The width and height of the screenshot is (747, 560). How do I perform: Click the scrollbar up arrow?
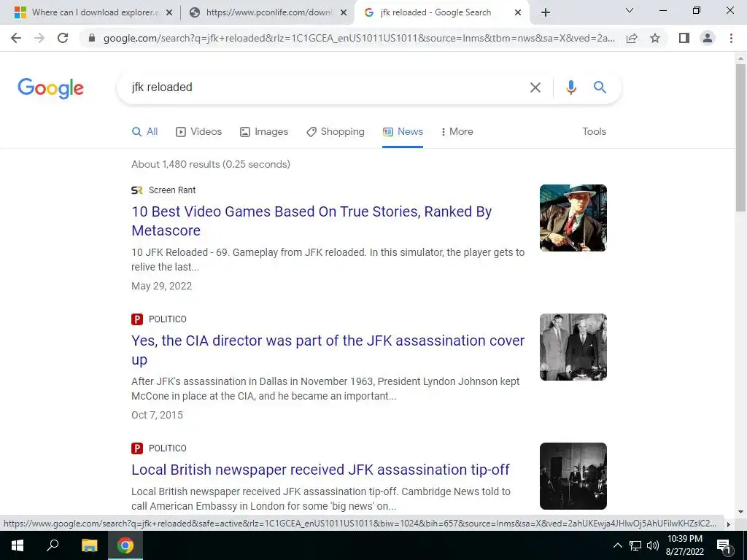pyautogui.click(x=740, y=58)
